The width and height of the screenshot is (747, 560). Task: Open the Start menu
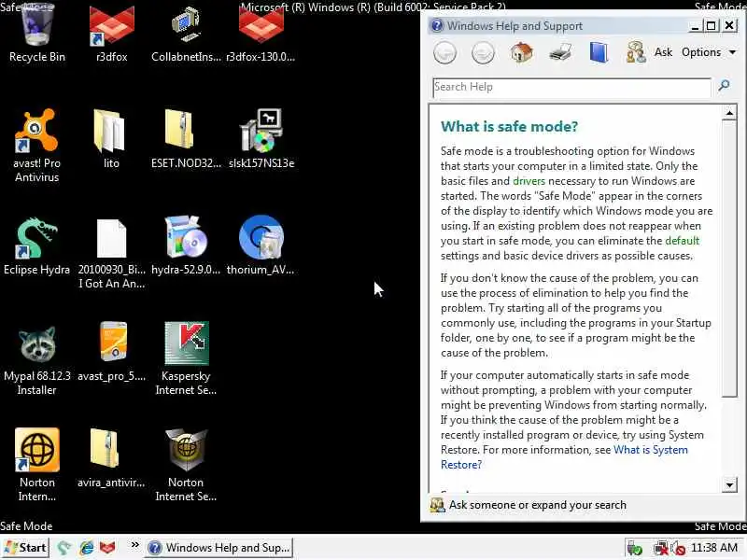[x=25, y=548]
